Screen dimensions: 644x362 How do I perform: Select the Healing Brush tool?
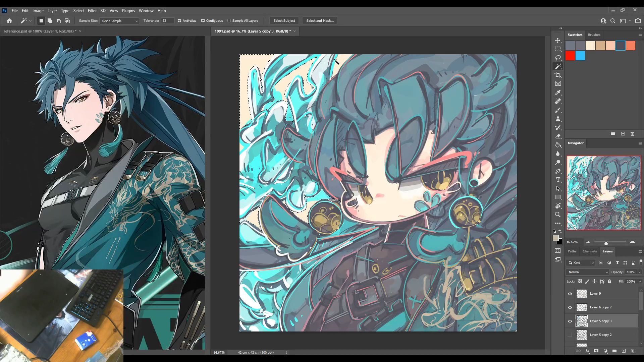click(x=558, y=101)
